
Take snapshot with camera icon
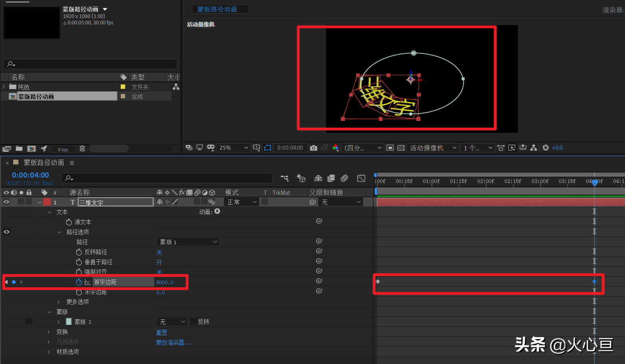[x=314, y=148]
